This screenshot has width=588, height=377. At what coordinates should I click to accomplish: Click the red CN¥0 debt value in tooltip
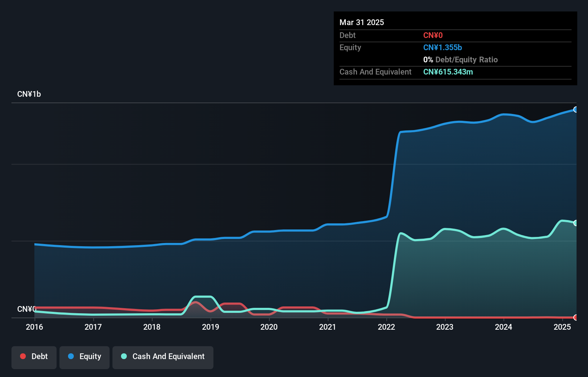[433, 35]
